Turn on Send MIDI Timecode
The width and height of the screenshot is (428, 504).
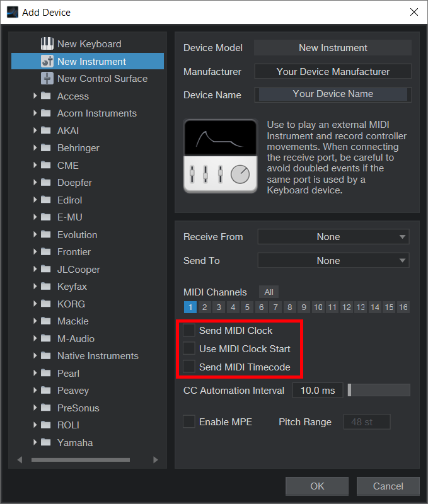(x=189, y=367)
